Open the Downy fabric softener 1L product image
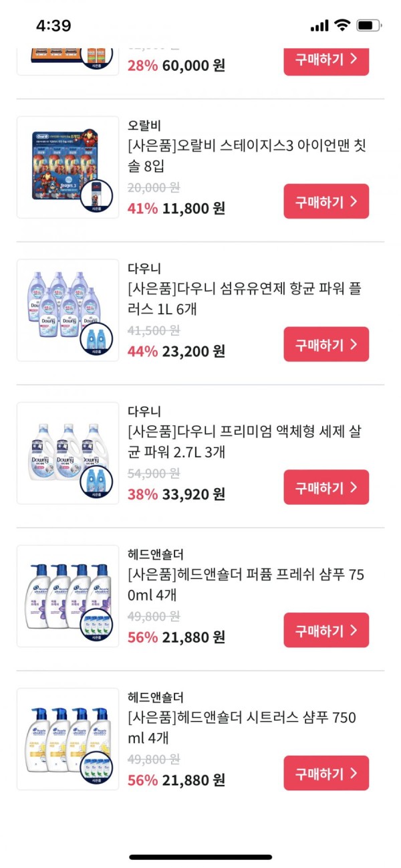This screenshot has height=868, width=401. coord(68,310)
